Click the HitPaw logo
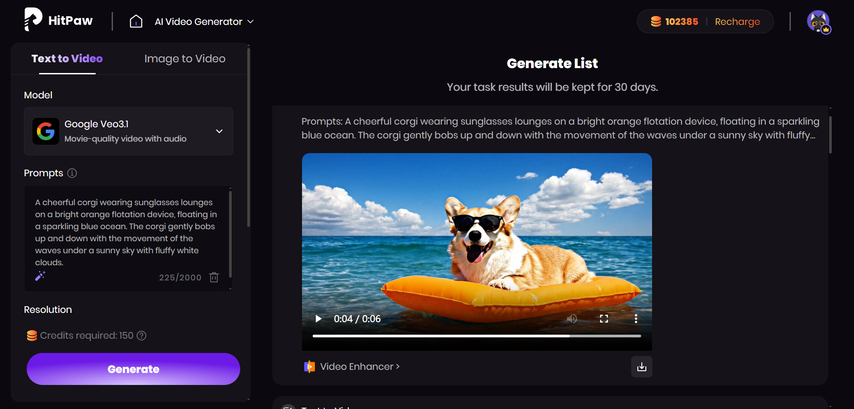 [x=58, y=21]
